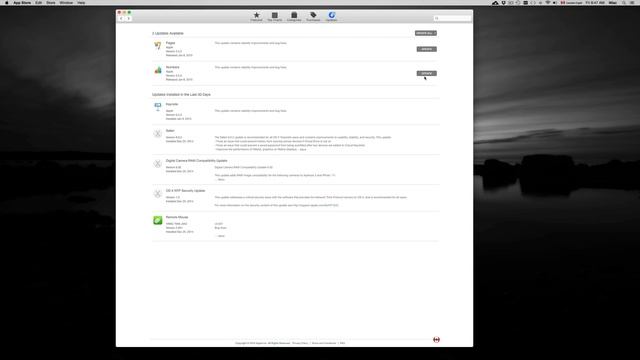Open the Privacy Policy footer link
Image resolution: width=640 pixels, height=360 pixels.
coord(300,343)
